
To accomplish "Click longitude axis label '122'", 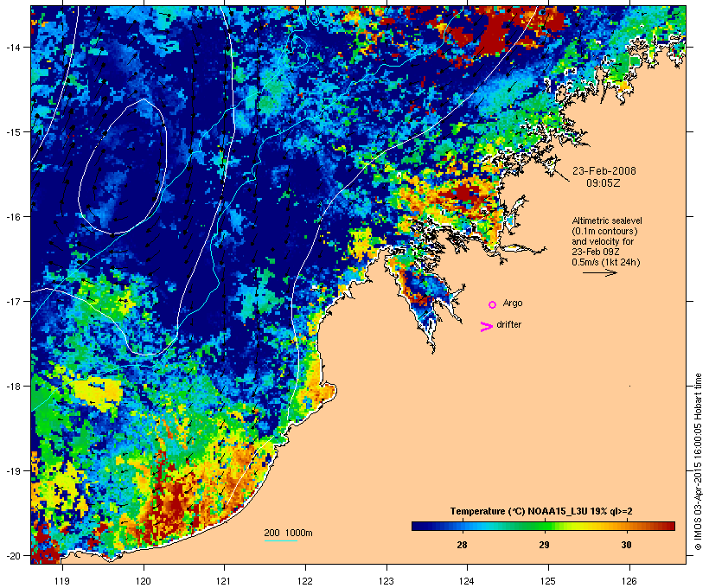I will (x=305, y=581).
